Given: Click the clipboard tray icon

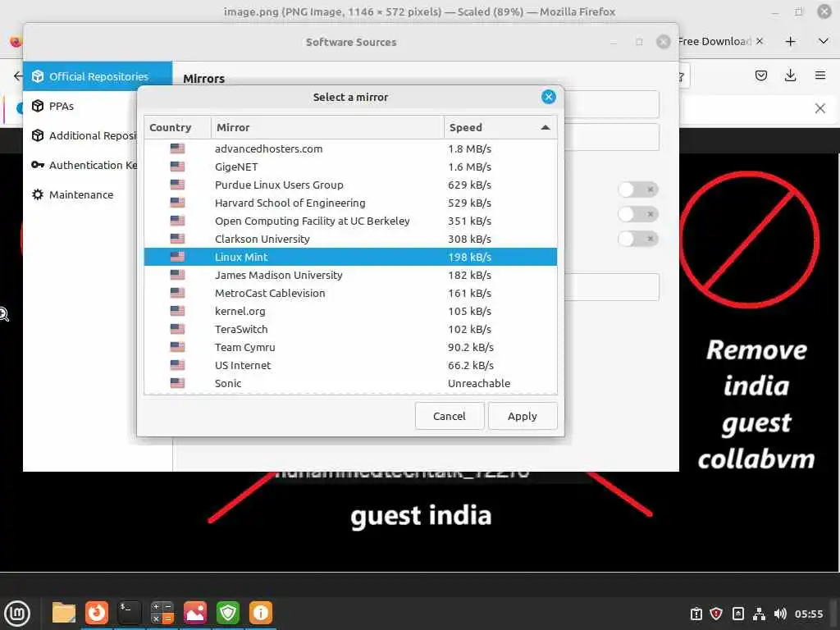Looking at the screenshot, I should click(696, 614).
